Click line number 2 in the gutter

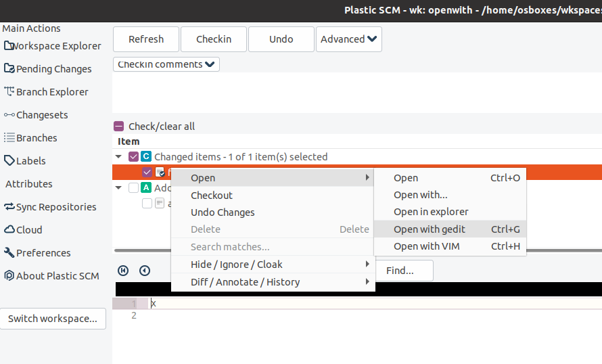[x=134, y=315]
